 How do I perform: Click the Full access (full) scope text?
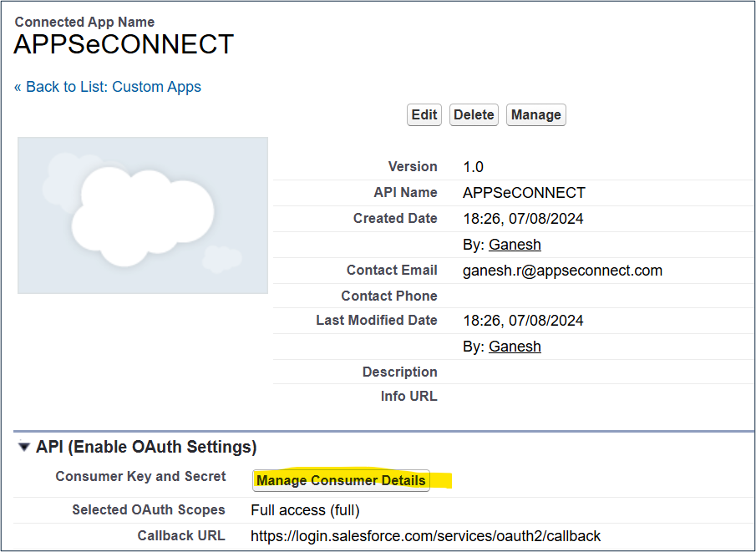coord(305,510)
